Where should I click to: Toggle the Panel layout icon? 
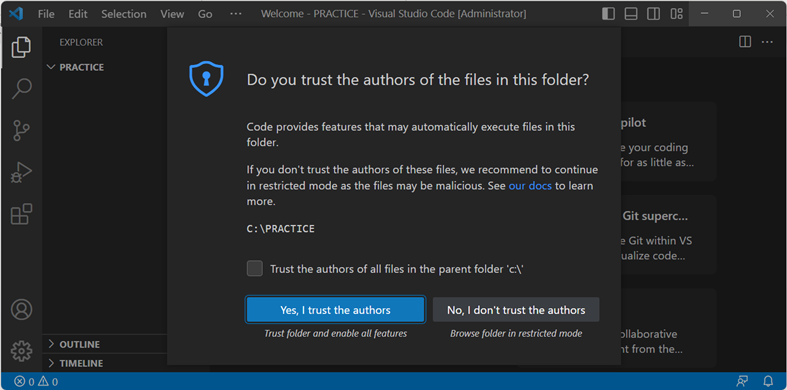pyautogui.click(x=631, y=14)
